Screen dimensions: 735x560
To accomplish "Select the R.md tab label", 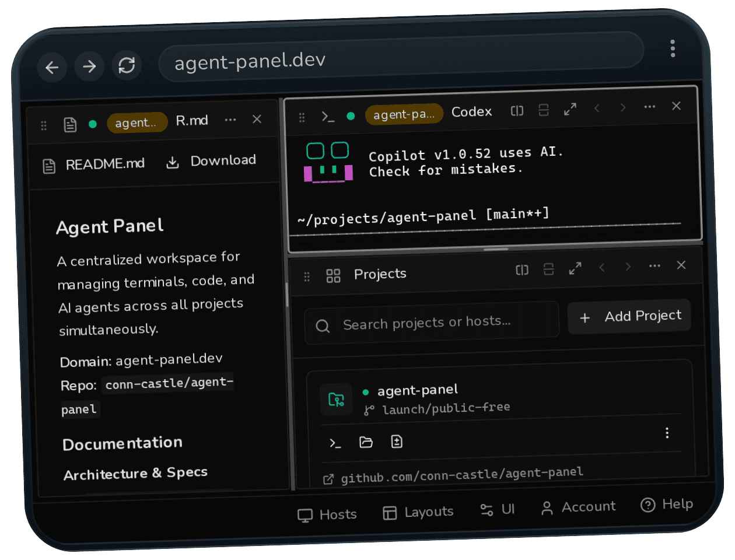I will [x=192, y=121].
